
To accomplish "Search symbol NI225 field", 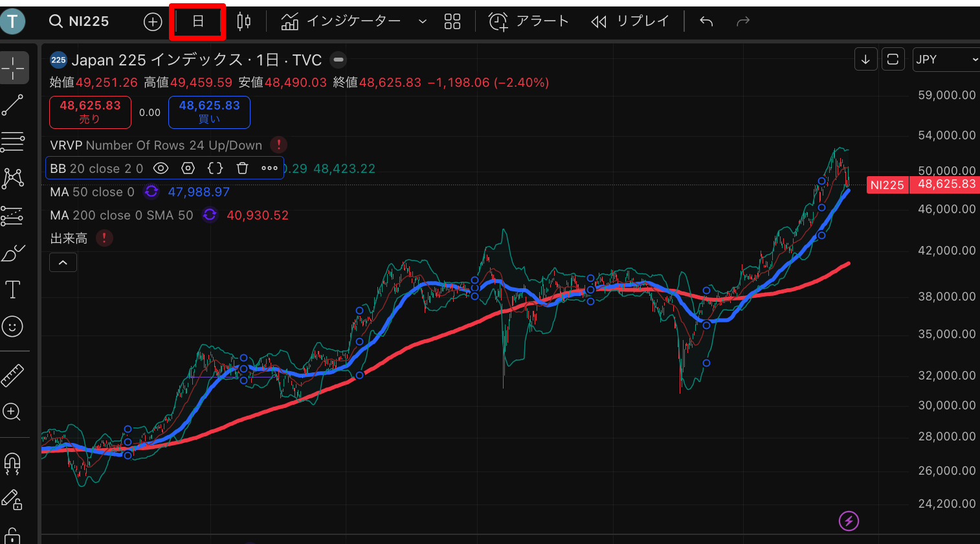I will click(x=80, y=21).
